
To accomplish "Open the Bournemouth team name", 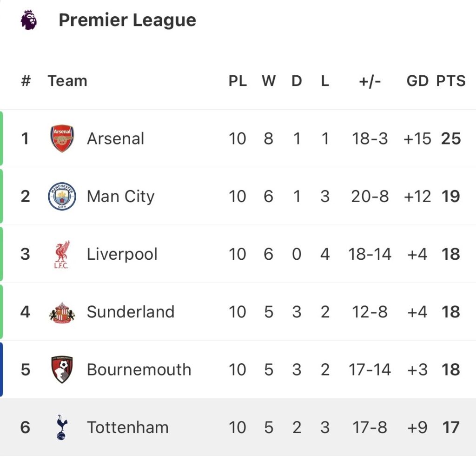I will click(x=139, y=369).
